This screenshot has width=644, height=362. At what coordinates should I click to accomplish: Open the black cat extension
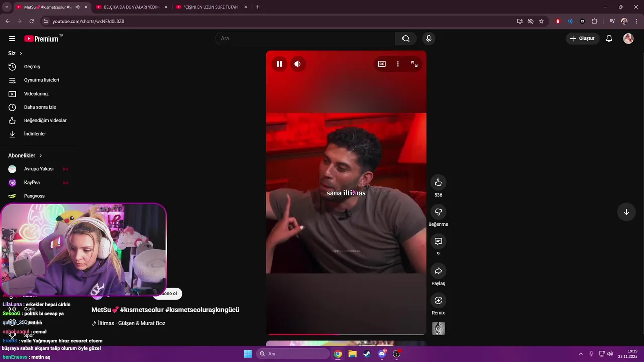click(582, 21)
